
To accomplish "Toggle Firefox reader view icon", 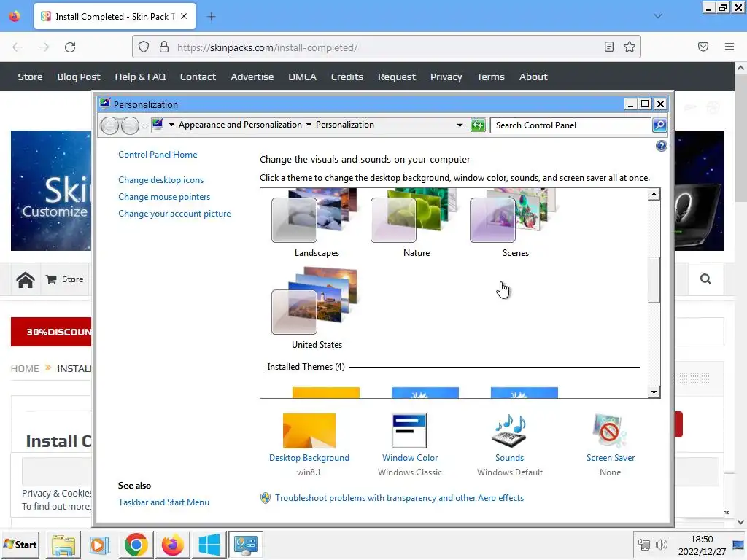I will [x=609, y=47].
